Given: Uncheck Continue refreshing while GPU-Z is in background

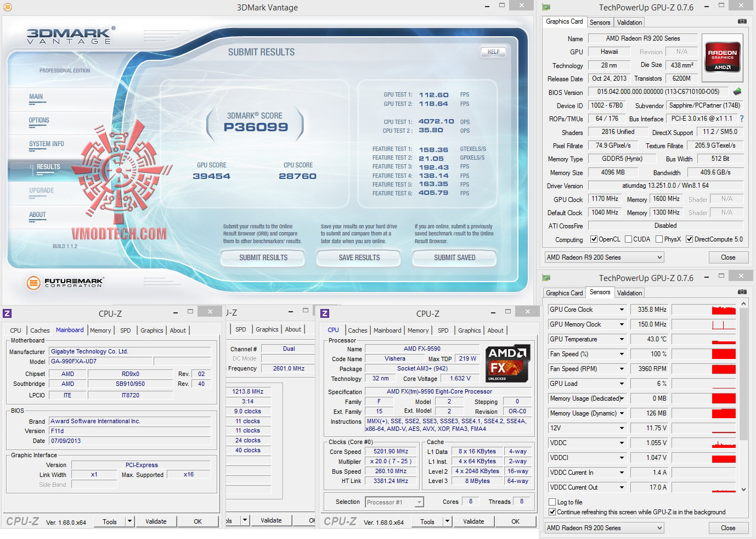Looking at the screenshot, I should point(552,512).
